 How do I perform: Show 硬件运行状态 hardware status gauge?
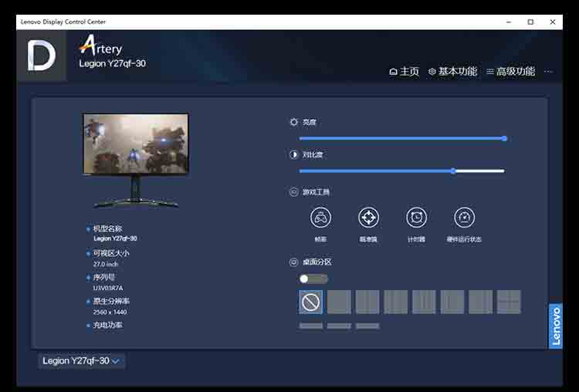(464, 218)
